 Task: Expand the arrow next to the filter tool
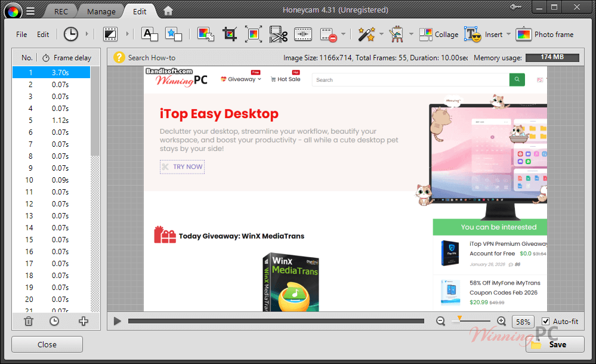[127, 34]
